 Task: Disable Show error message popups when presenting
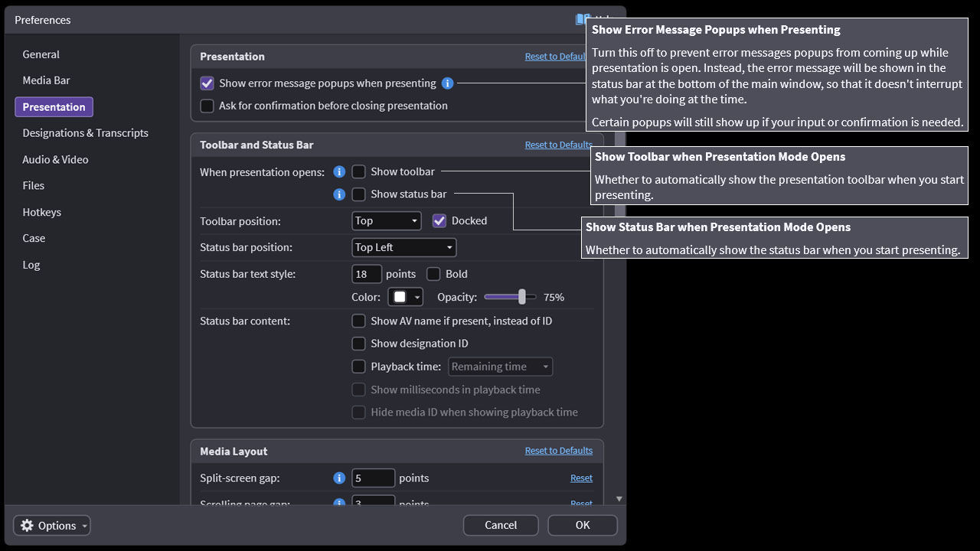point(207,83)
